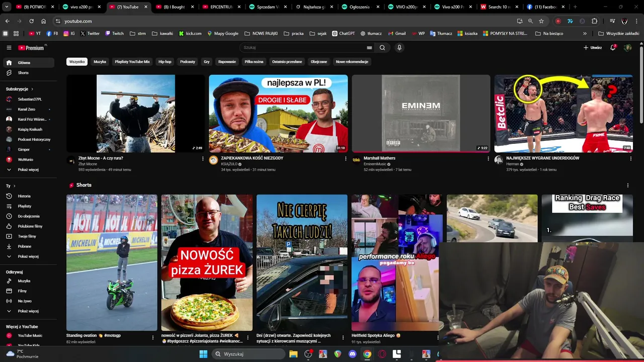Bookmark this page with the star icon
Screen dimensions: 644x362
tap(541, 21)
